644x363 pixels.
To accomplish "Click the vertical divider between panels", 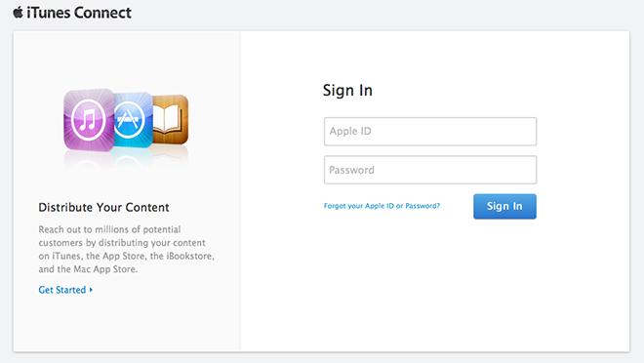I will (x=240, y=191).
